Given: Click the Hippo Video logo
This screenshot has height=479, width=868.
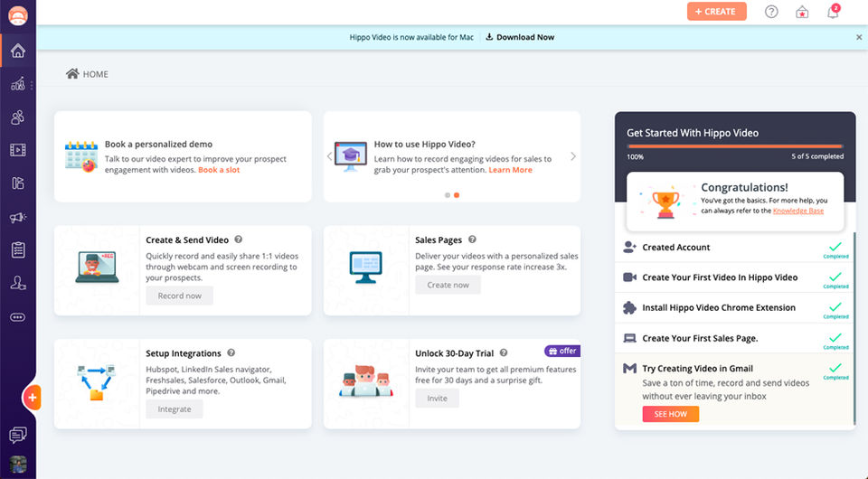Looking at the screenshot, I should [x=18, y=15].
